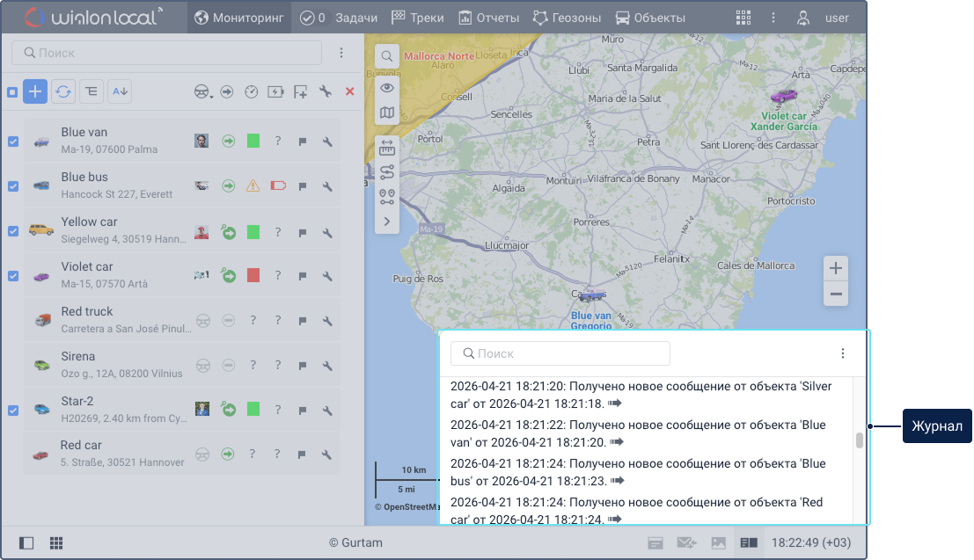The image size is (974, 560).
Task: Zoom out on the map
Action: [836, 295]
